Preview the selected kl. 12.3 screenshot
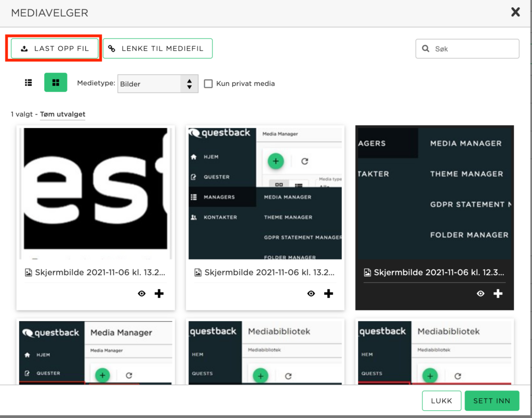 pos(481,293)
